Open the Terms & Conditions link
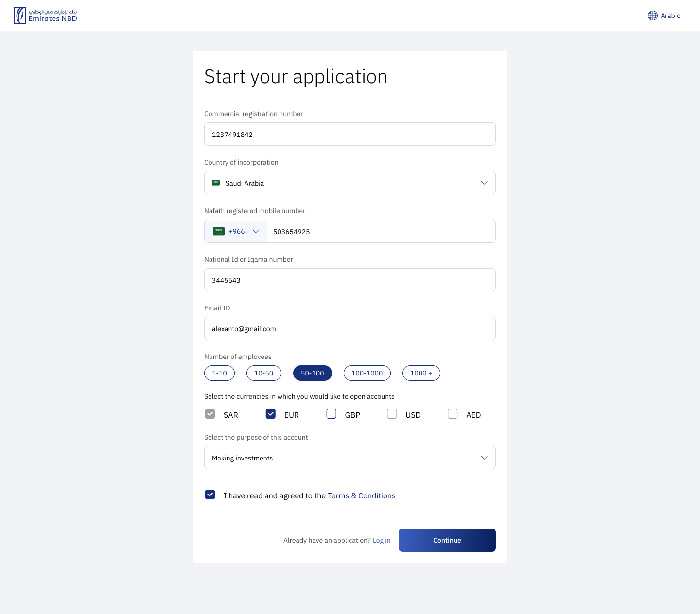700x614 pixels. (x=361, y=495)
